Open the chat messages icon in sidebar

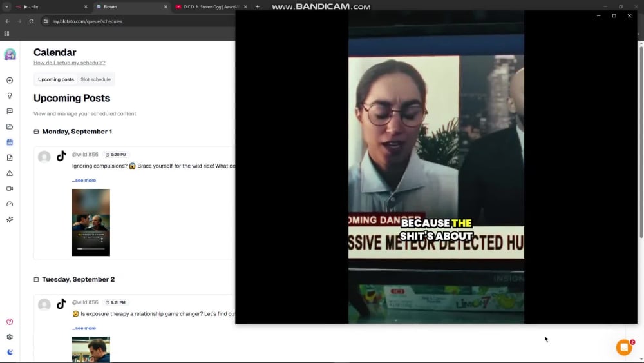[x=10, y=111]
